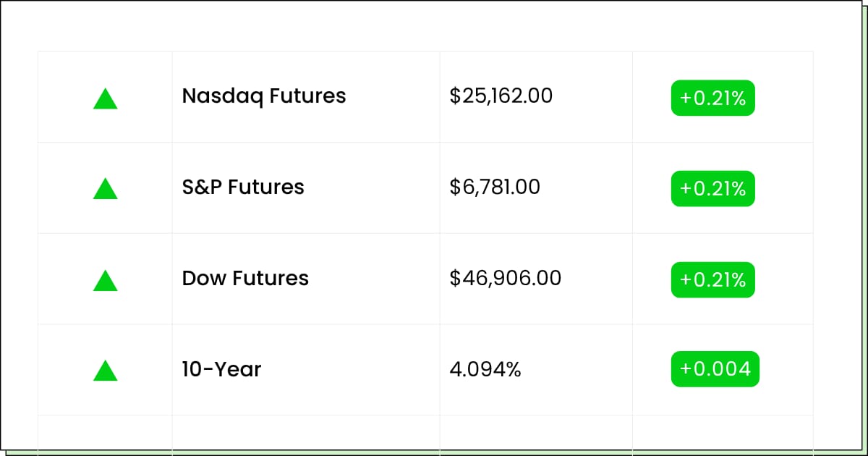Click the green up arrow beside 10-Year
This screenshot has width=868, height=456.
106,371
